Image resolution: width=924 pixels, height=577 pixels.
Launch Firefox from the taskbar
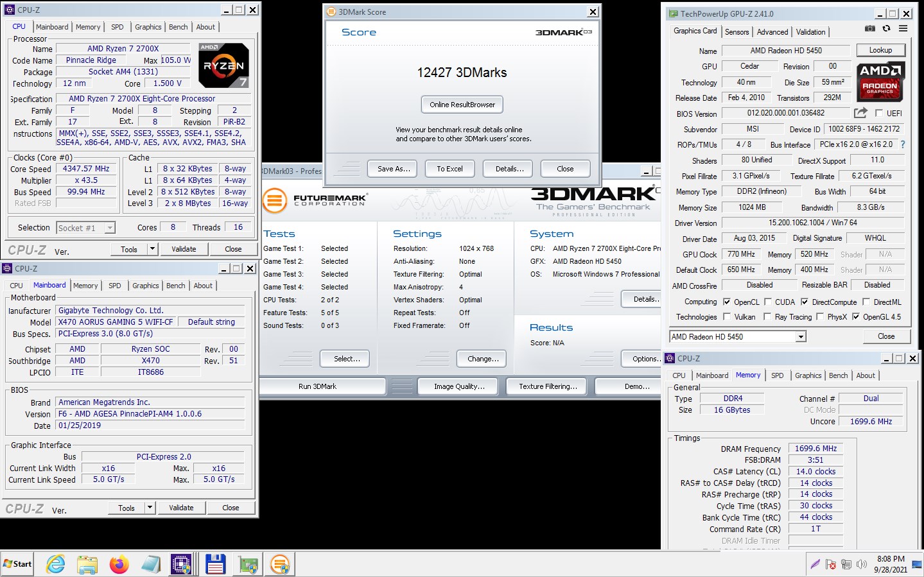tap(119, 564)
